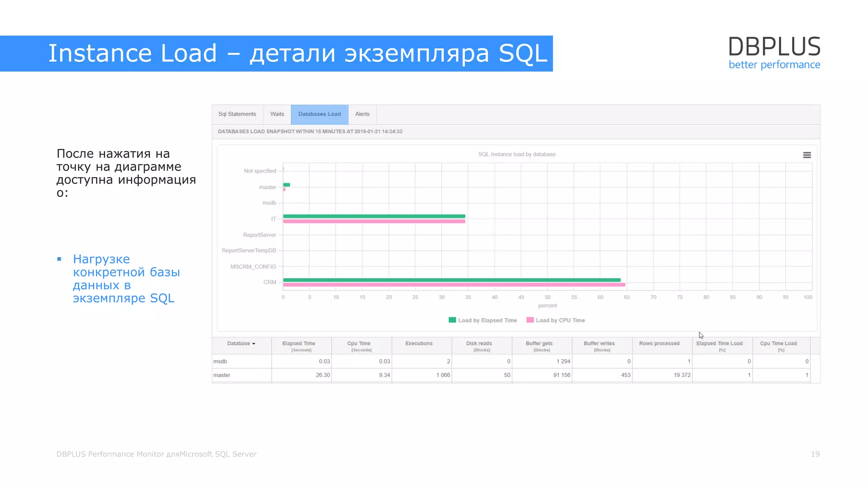Viewport: 868px width, 488px height.
Task: Sort table by Disk reads column
Action: pos(481,346)
